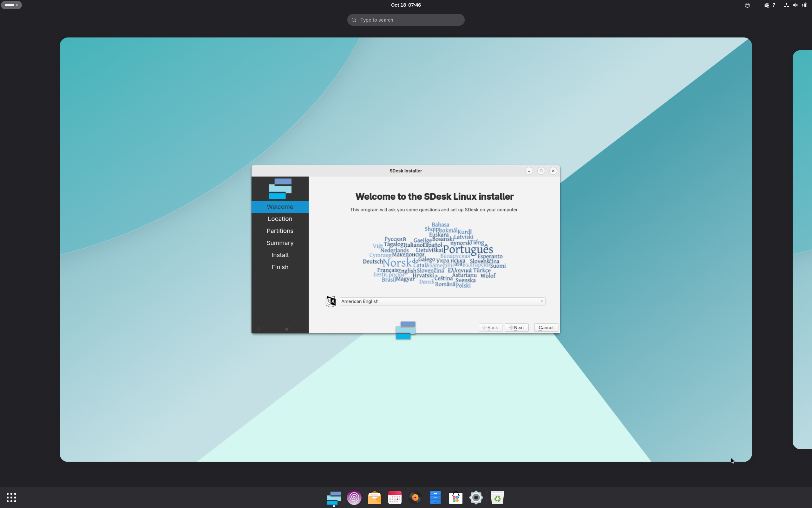The height and width of the screenshot is (508, 812).
Task: Click the sunglasses face tray icon
Action: (747, 5)
